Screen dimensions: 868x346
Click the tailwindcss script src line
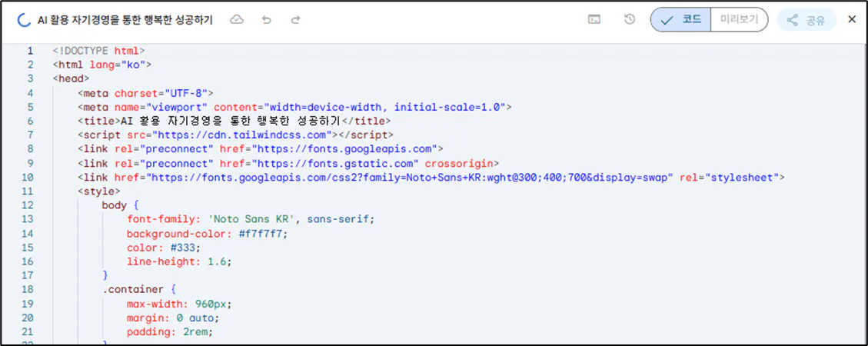[x=236, y=135]
